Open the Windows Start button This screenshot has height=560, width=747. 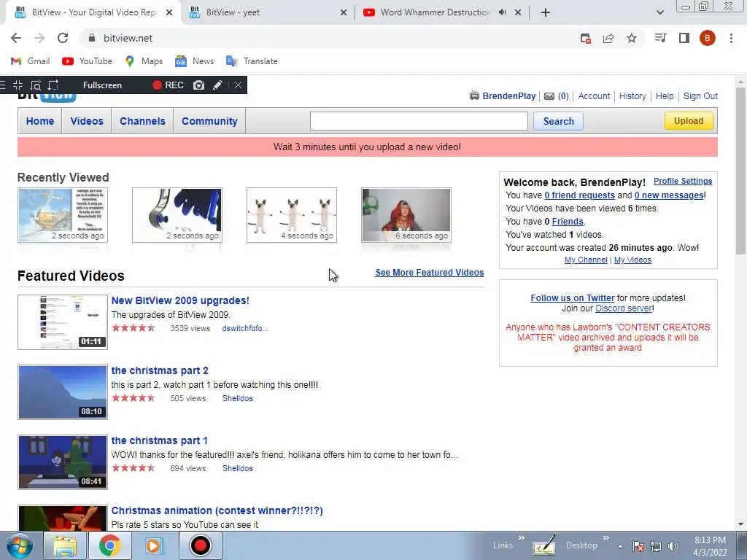(20, 545)
